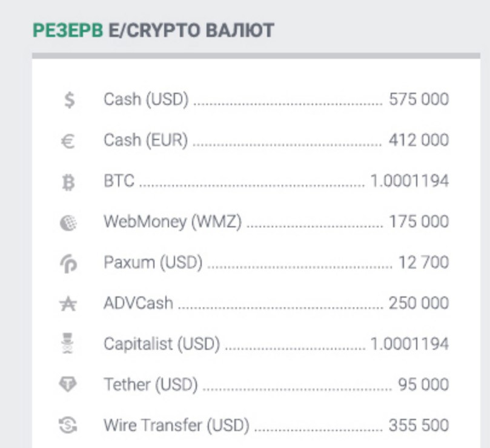The image size is (490, 448).
Task: Click the 355 500 Wire Transfer amount
Action: [x=419, y=426]
